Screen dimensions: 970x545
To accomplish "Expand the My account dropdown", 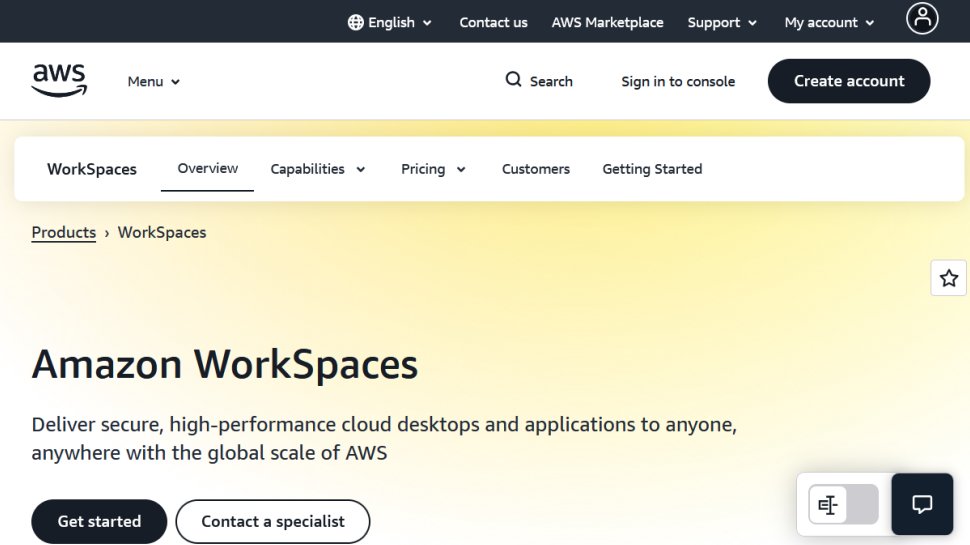I will [829, 22].
